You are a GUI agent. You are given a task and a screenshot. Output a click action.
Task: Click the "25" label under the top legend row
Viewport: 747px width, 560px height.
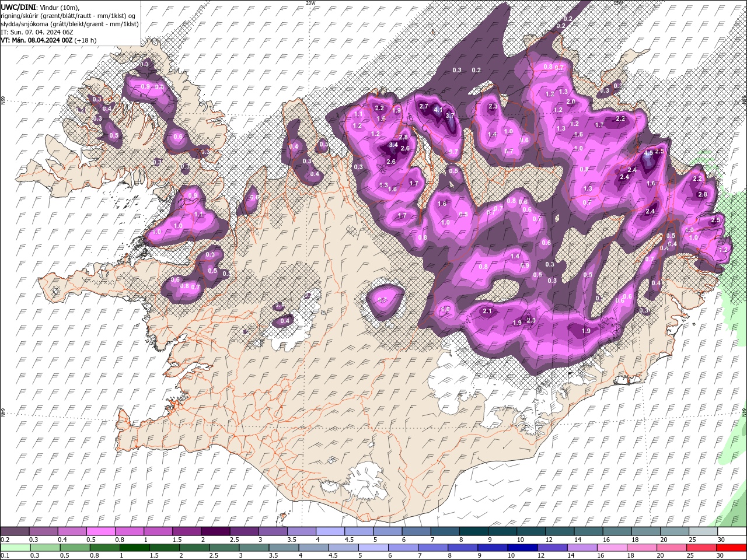[692, 540]
